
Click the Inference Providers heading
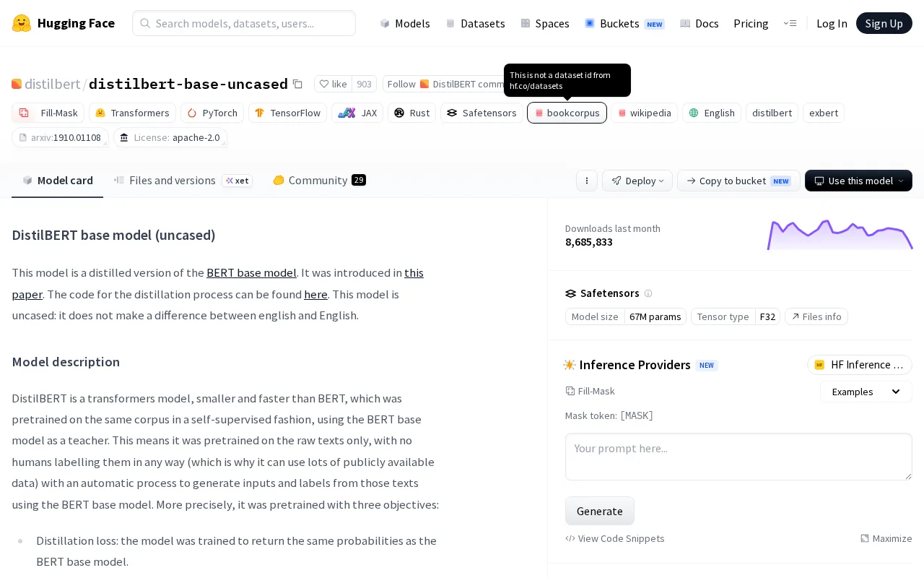click(x=635, y=365)
